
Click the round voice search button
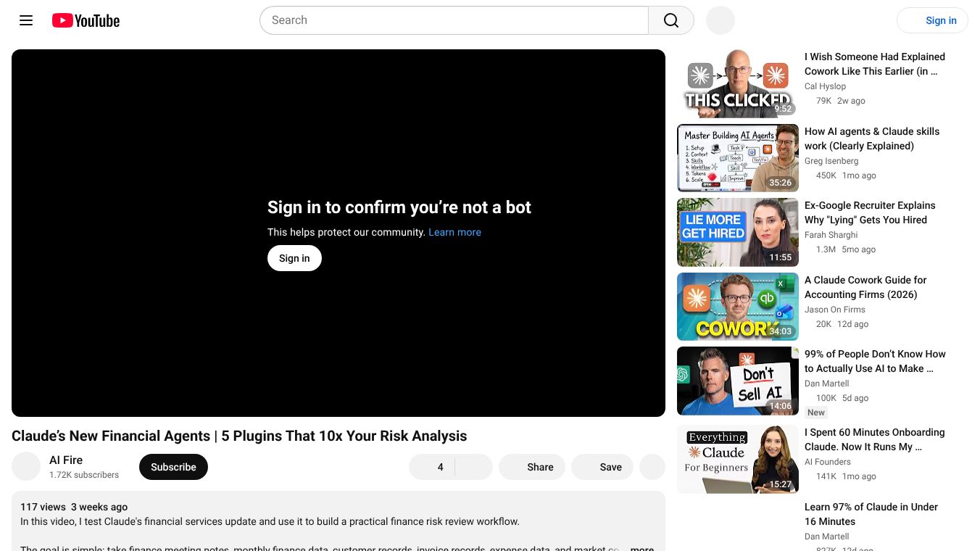point(721,20)
